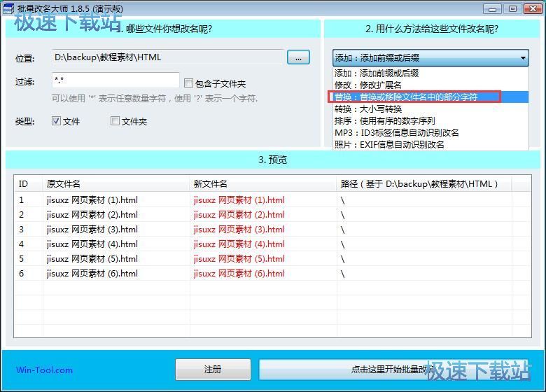Select original file jisuxz 网页素材 (4).html
Viewport: 546px width, 392px height.
92,244
